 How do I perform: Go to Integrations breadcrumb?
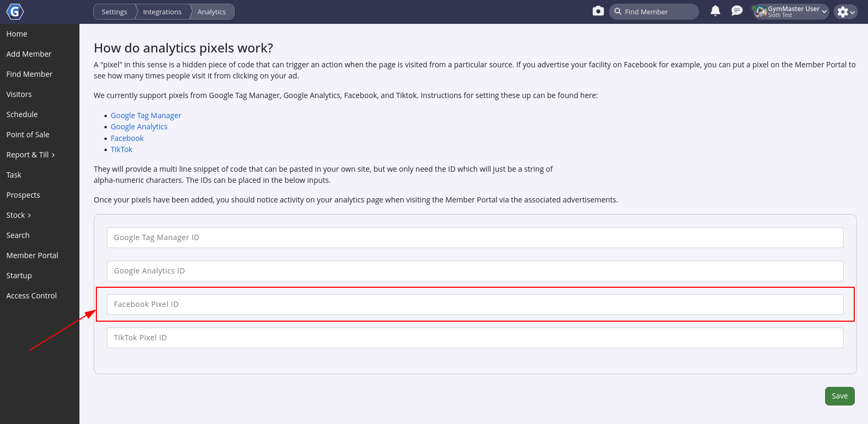pos(162,12)
